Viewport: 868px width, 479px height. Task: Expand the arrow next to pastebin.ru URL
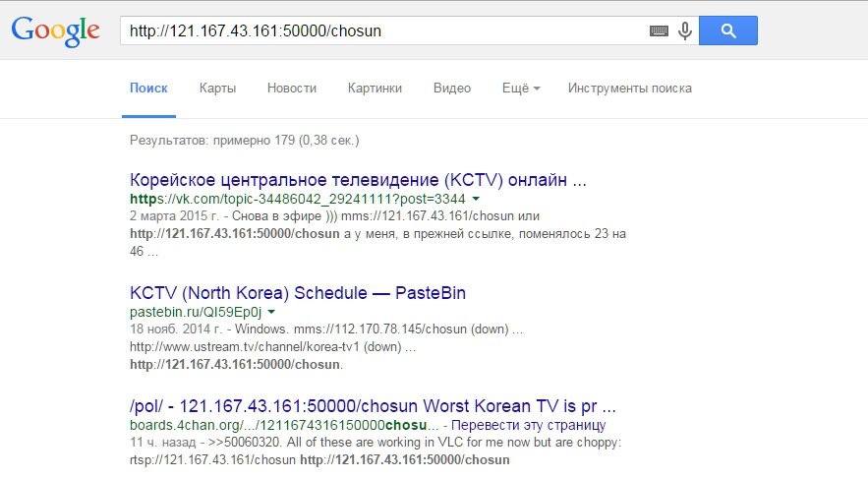pos(271,311)
